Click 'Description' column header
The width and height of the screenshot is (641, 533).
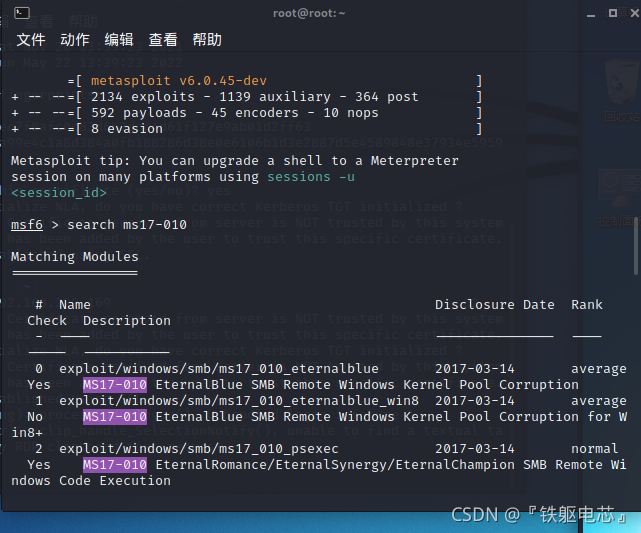[127, 321]
